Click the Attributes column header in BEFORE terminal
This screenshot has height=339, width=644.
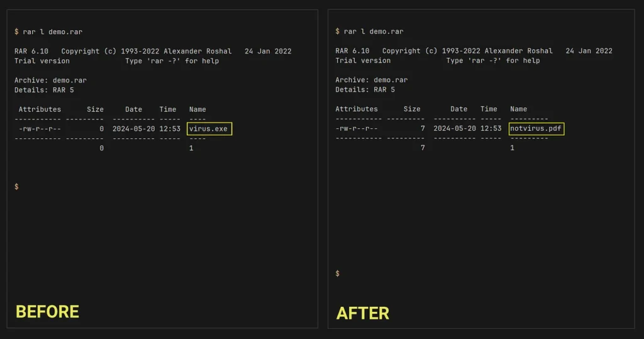pos(40,109)
